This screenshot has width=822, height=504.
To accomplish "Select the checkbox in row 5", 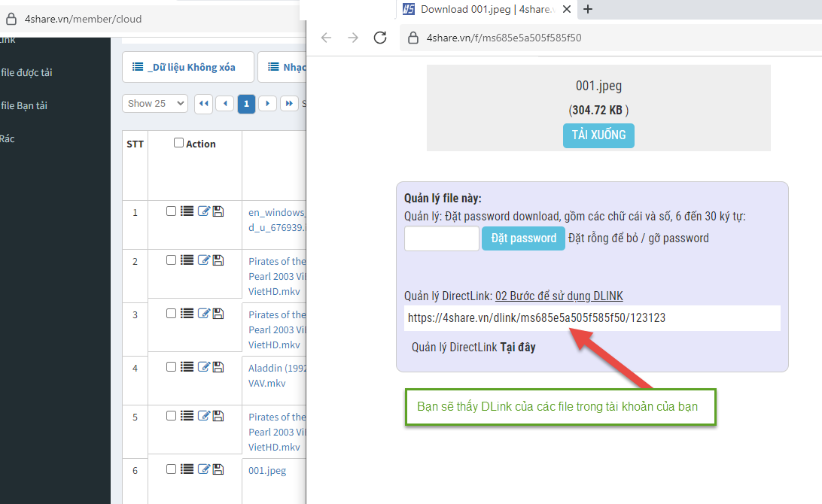I will pos(171,416).
